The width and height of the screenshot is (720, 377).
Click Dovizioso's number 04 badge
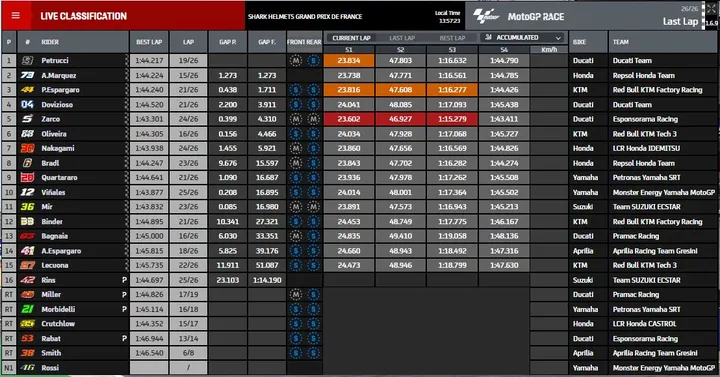[x=28, y=104]
